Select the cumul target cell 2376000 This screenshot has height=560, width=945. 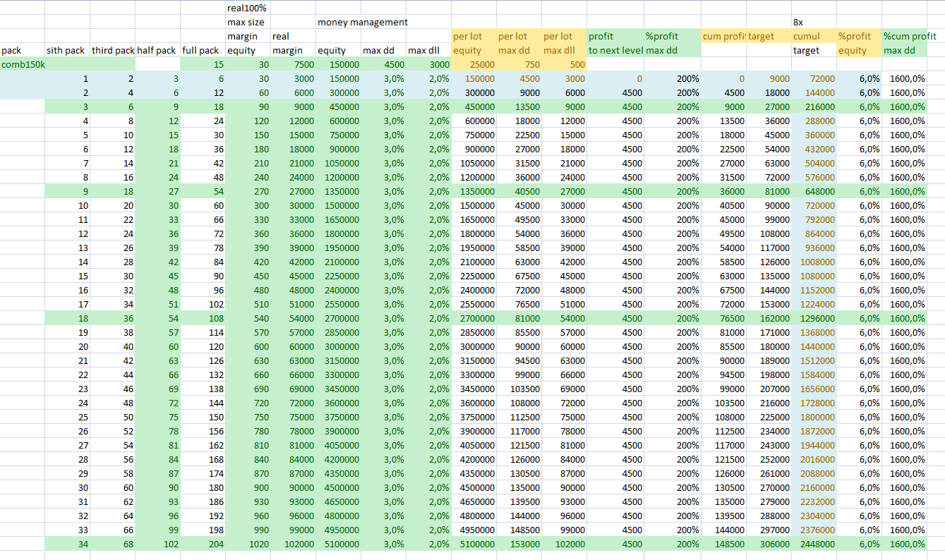[x=814, y=530]
